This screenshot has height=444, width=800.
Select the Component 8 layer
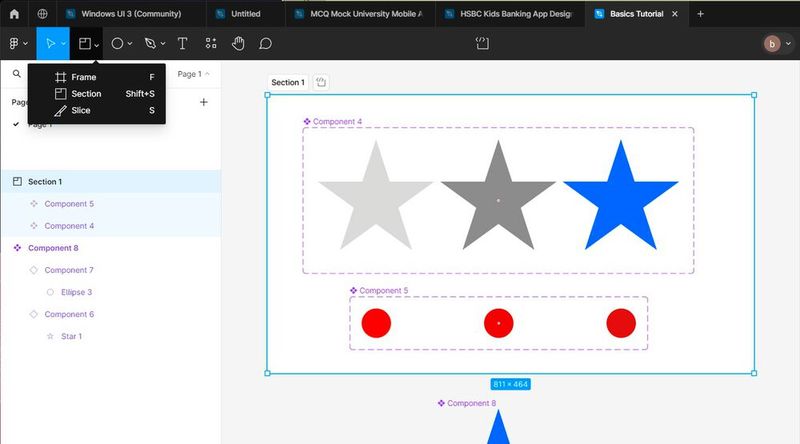coord(111,248)
